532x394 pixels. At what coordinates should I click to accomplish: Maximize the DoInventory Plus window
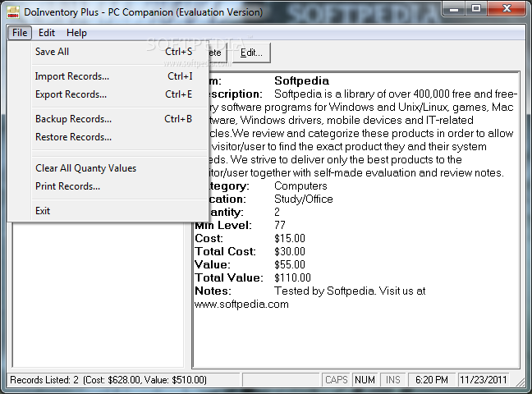[x=476, y=8]
